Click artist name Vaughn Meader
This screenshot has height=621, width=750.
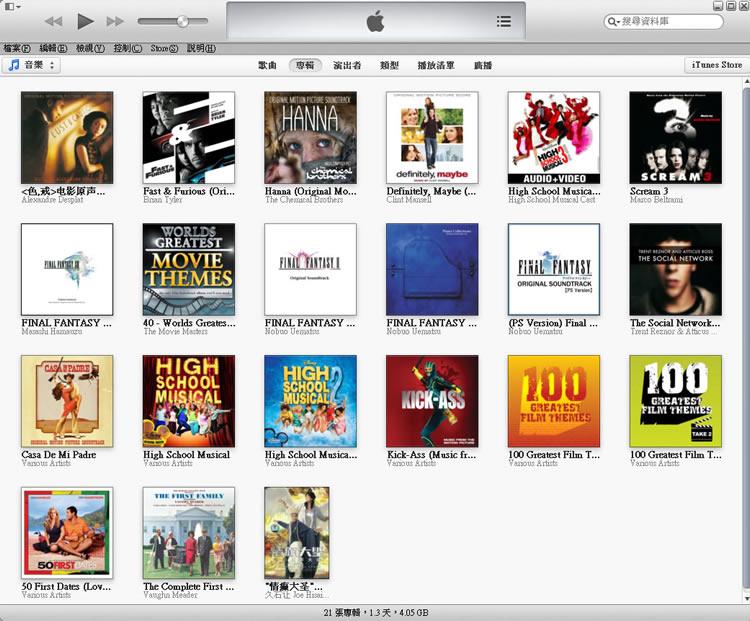tap(170, 595)
